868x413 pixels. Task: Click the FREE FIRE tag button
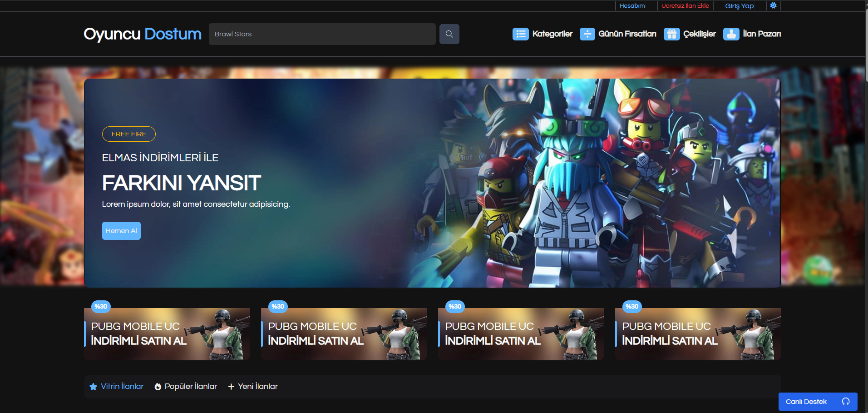(129, 134)
